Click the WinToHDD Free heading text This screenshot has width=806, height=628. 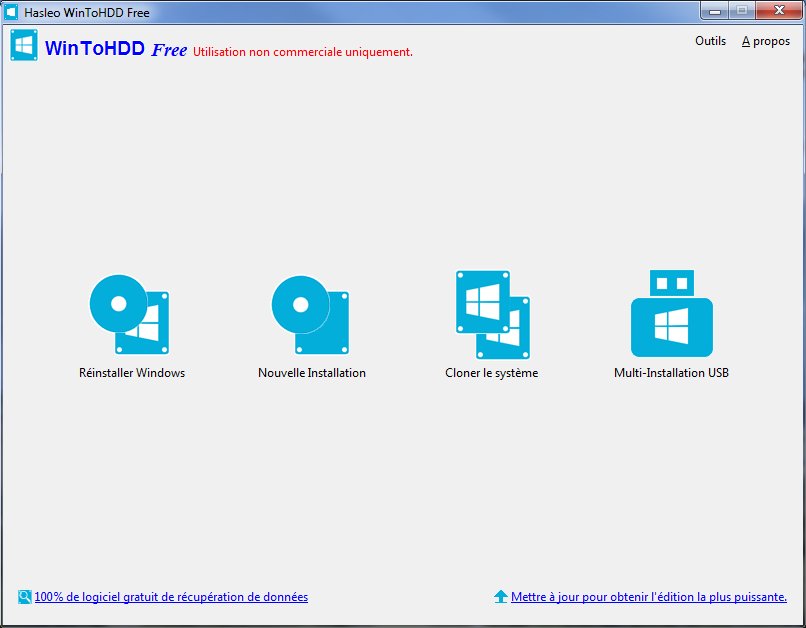[116, 49]
